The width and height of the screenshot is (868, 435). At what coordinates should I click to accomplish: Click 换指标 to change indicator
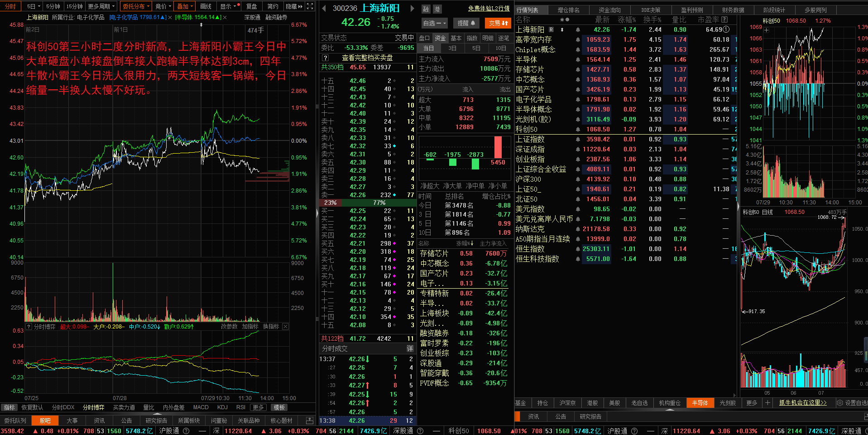pyautogui.click(x=271, y=326)
